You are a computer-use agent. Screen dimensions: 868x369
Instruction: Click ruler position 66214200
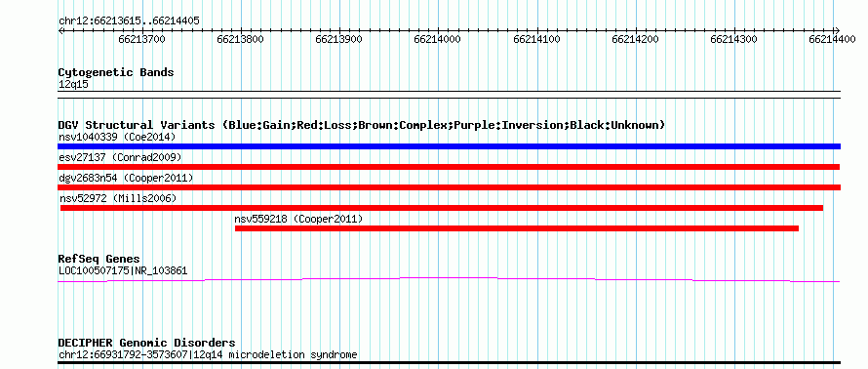click(635, 39)
